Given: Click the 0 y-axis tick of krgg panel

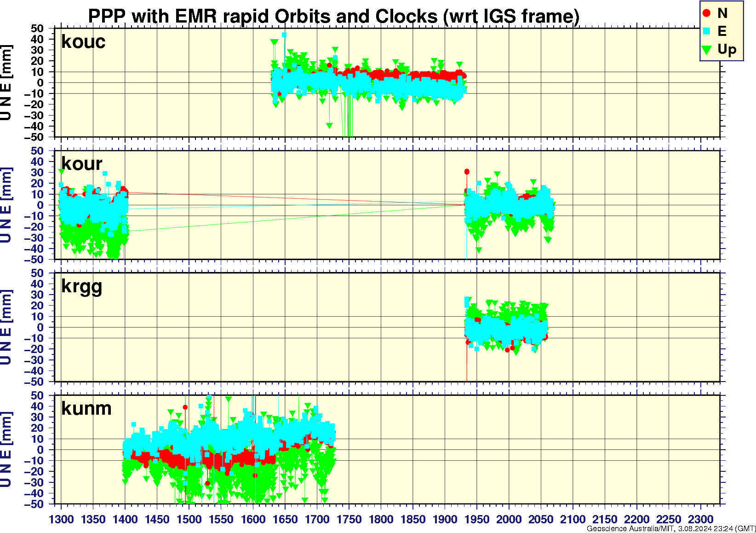Looking at the screenshot, I should [x=40, y=328].
